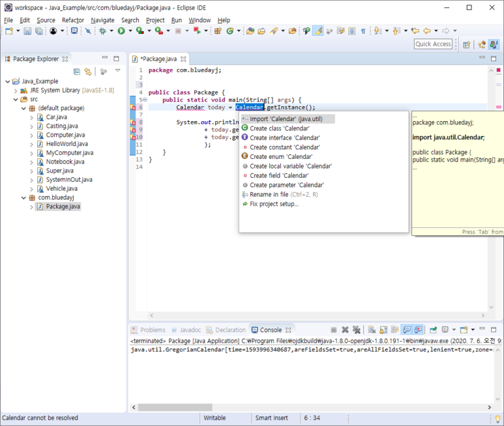Open the Refactor menu
Image resolution: width=504 pixels, height=426 pixels.
(x=73, y=20)
